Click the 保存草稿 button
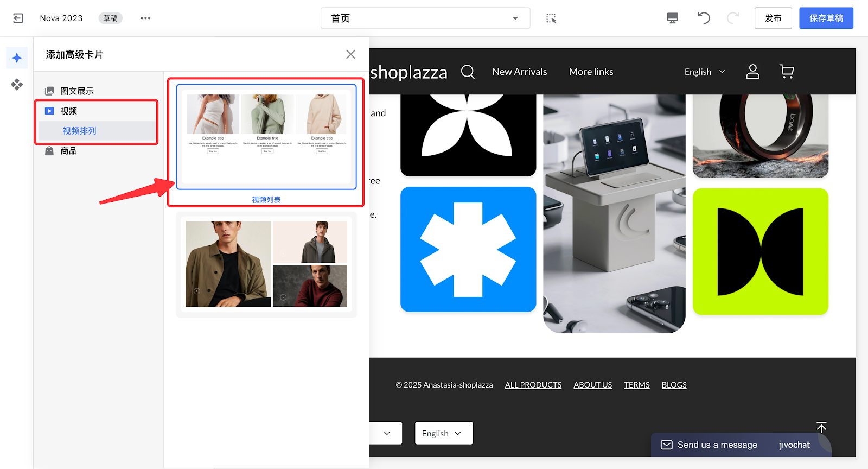 [x=826, y=18]
